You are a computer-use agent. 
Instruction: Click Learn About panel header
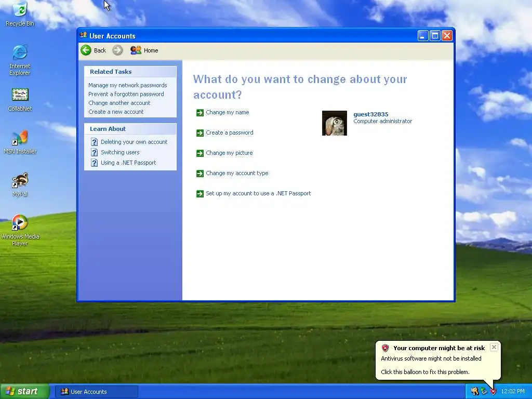click(130, 129)
